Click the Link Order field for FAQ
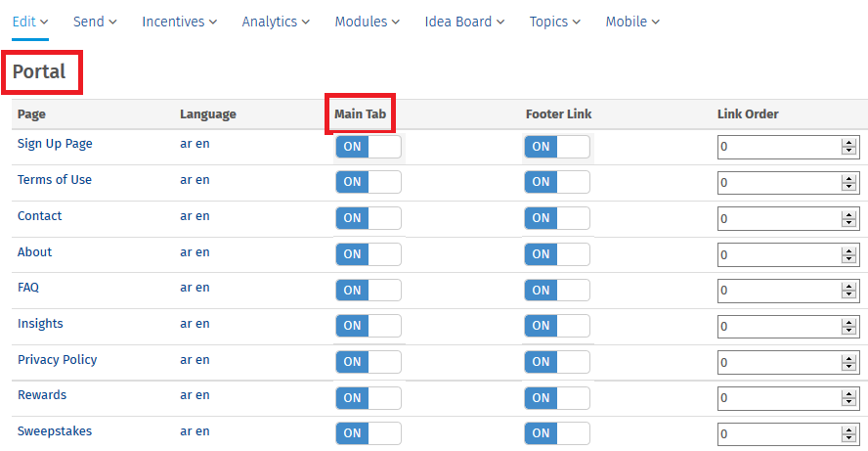Viewport: 868px width, 451px height. click(779, 291)
